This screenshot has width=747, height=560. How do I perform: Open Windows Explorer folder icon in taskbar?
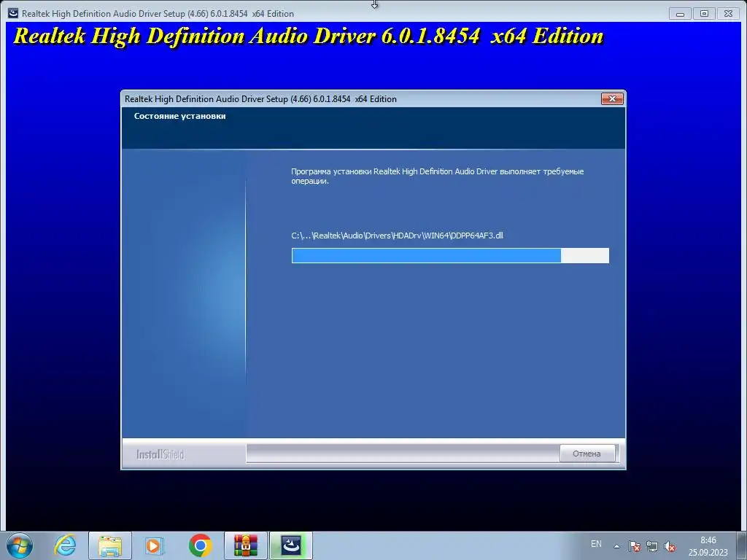click(x=110, y=545)
